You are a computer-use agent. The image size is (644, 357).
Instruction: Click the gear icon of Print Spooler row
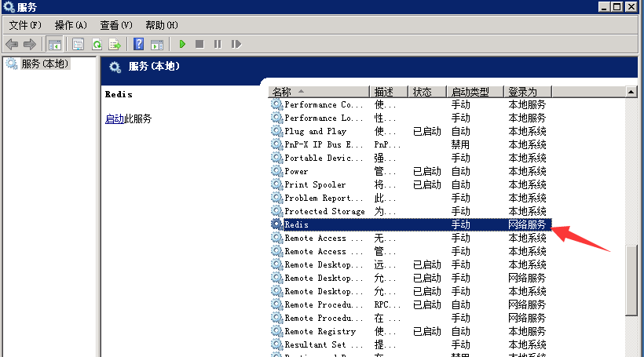pos(276,184)
